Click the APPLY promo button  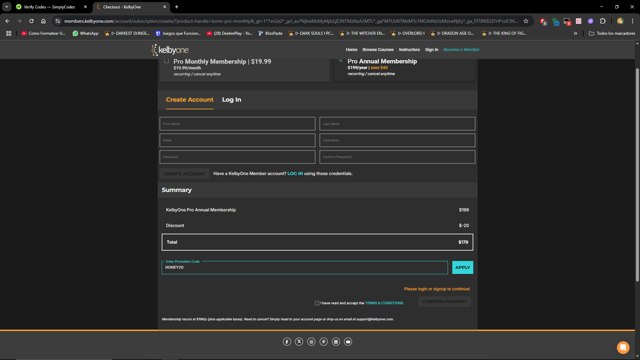(x=462, y=267)
